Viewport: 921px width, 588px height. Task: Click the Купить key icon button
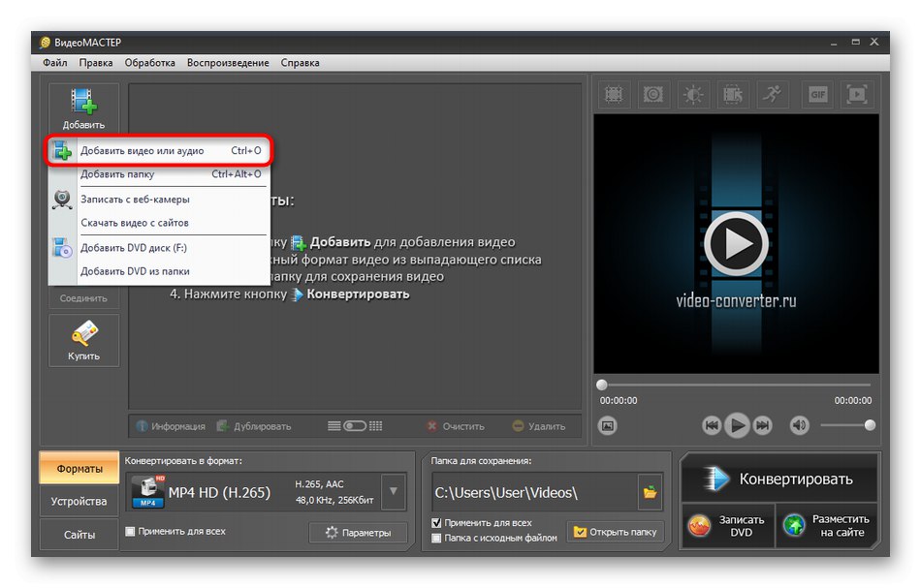[84, 340]
